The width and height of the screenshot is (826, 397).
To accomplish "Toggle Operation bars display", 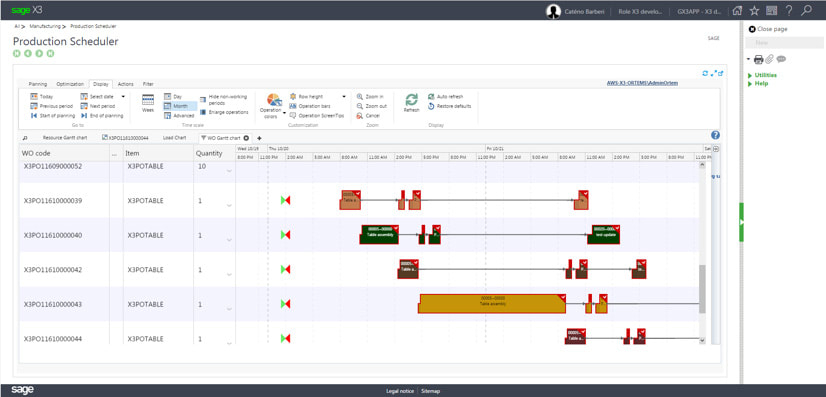I will pos(310,106).
